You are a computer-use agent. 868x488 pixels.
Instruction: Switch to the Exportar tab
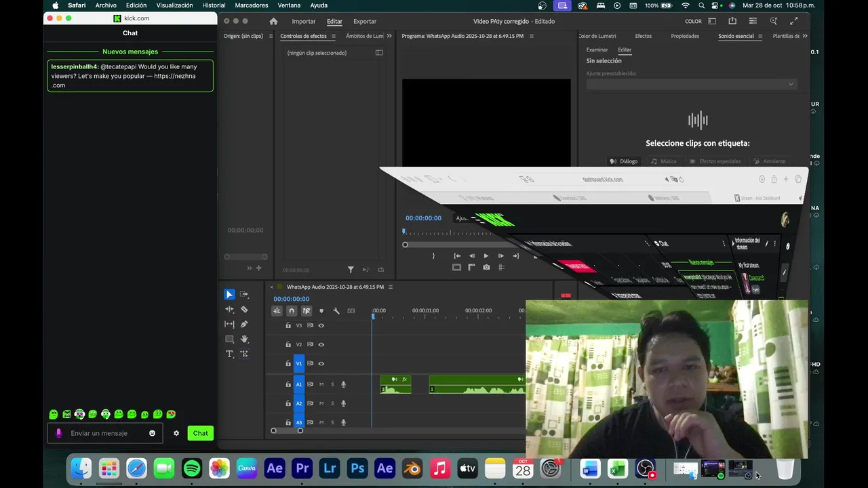pyautogui.click(x=365, y=21)
